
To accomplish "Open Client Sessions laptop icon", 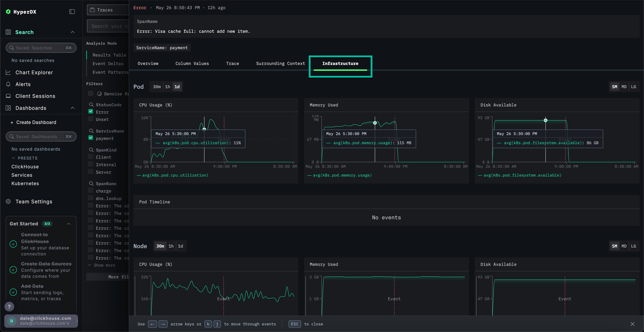I will click(x=8, y=96).
